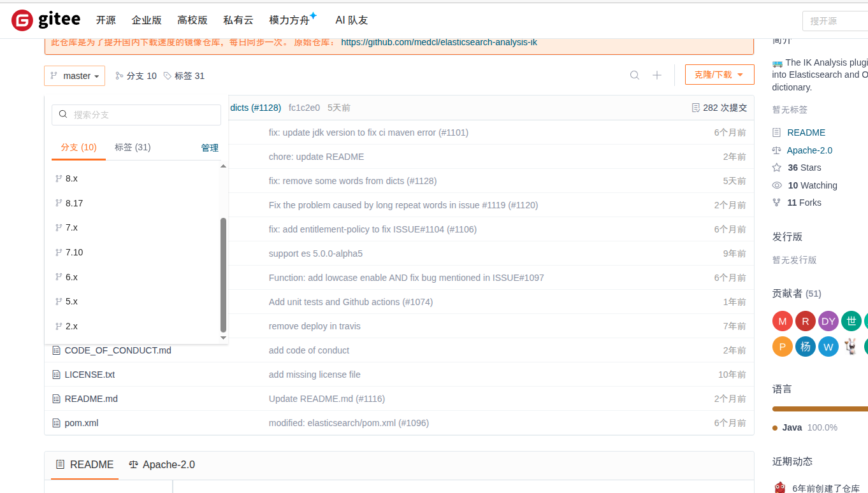The width and height of the screenshot is (868, 493).
Task: Switch to 标签 (31) tab in dropdown
Action: click(x=133, y=147)
